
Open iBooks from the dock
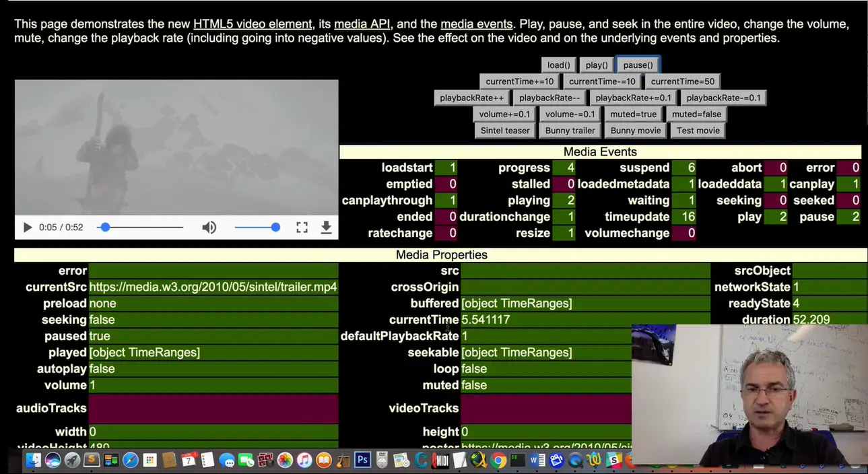(x=323, y=461)
